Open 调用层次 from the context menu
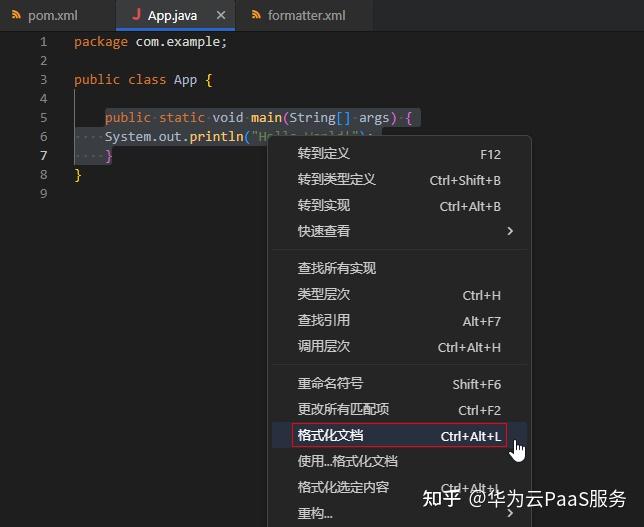Screen dimensions: 644x527 (399, 347)
